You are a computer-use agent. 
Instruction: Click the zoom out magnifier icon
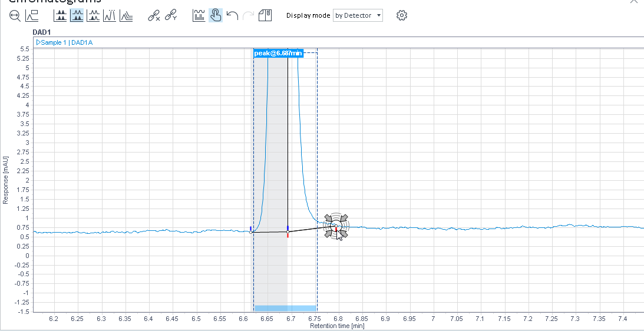tap(14, 16)
